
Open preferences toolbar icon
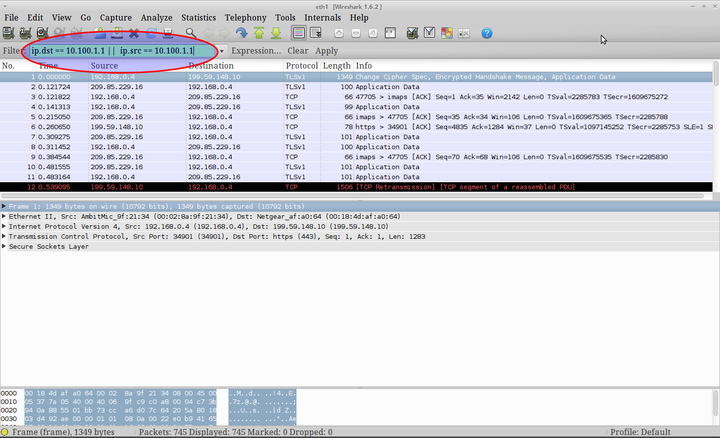pos(464,33)
